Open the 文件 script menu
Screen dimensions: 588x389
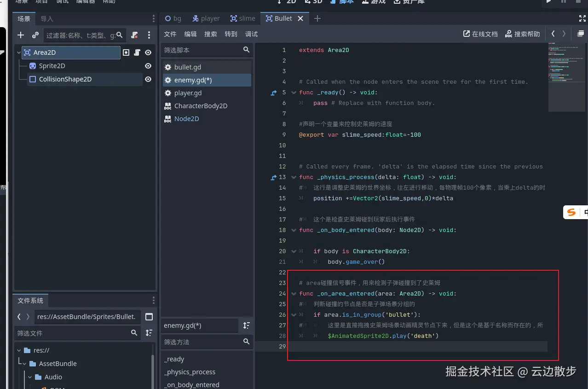click(170, 34)
